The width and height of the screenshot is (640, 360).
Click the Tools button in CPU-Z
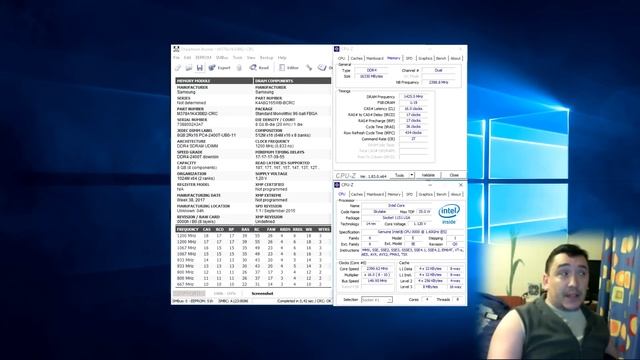[400, 175]
